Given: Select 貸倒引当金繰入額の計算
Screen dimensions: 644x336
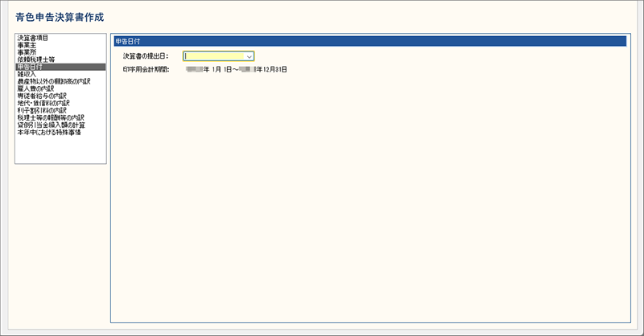Looking at the screenshot, I should [x=50, y=125].
